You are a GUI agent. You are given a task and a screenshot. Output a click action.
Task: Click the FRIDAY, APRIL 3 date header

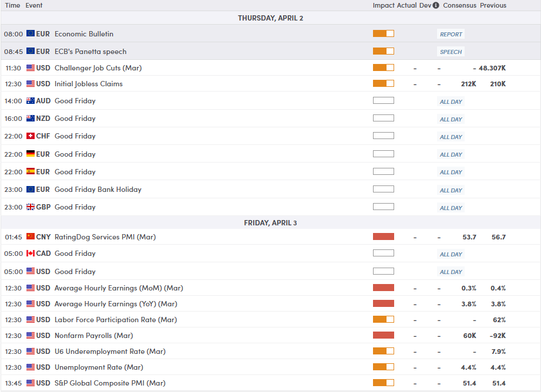tap(270, 223)
